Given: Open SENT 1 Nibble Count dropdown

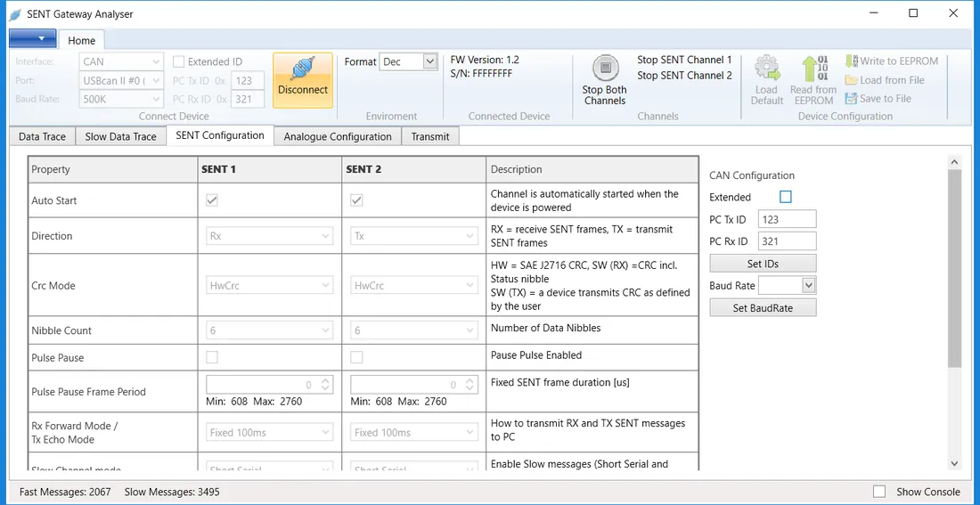Looking at the screenshot, I should click(270, 330).
